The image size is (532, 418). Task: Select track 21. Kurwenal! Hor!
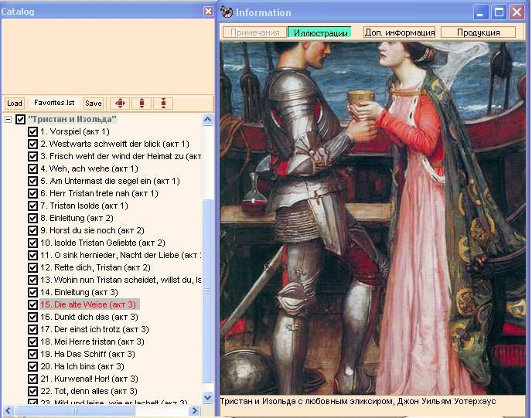pyautogui.click(x=89, y=379)
